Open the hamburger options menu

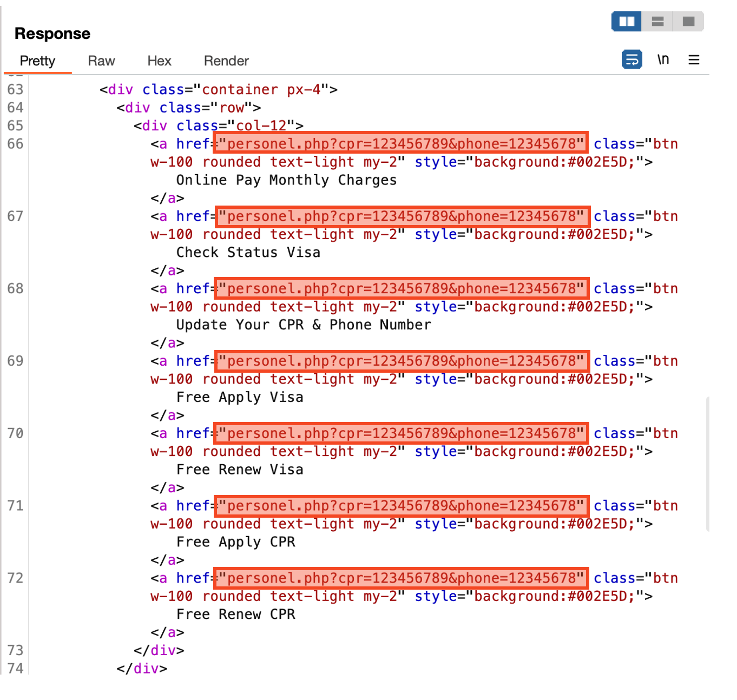click(x=694, y=60)
